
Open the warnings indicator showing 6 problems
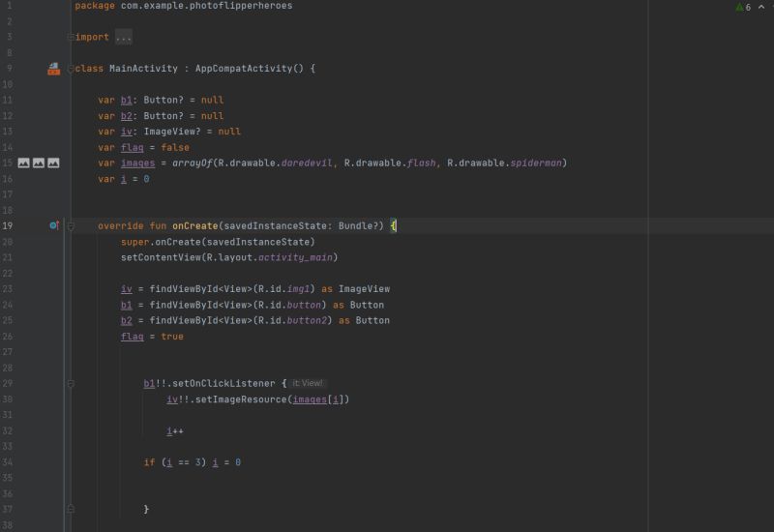click(743, 7)
